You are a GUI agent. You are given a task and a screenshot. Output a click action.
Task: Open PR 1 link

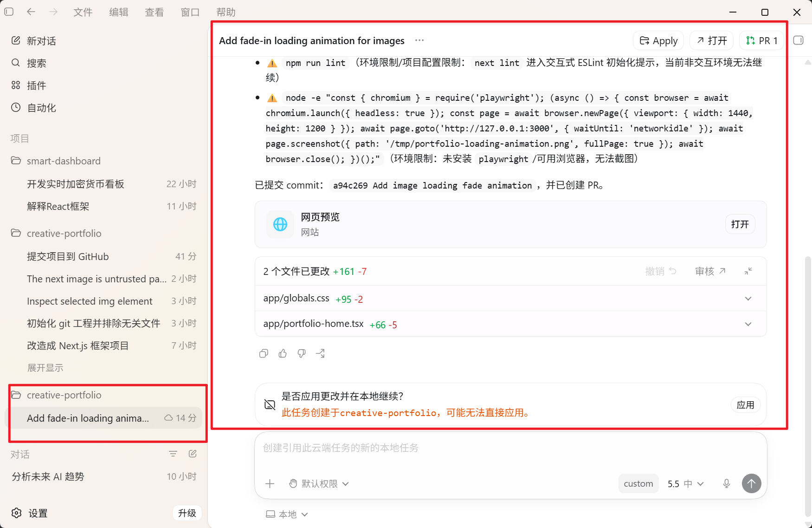[761, 41]
